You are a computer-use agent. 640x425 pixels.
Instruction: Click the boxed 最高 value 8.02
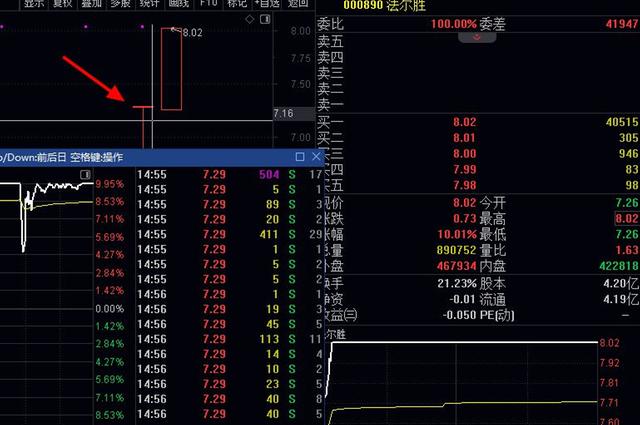pyautogui.click(x=627, y=218)
